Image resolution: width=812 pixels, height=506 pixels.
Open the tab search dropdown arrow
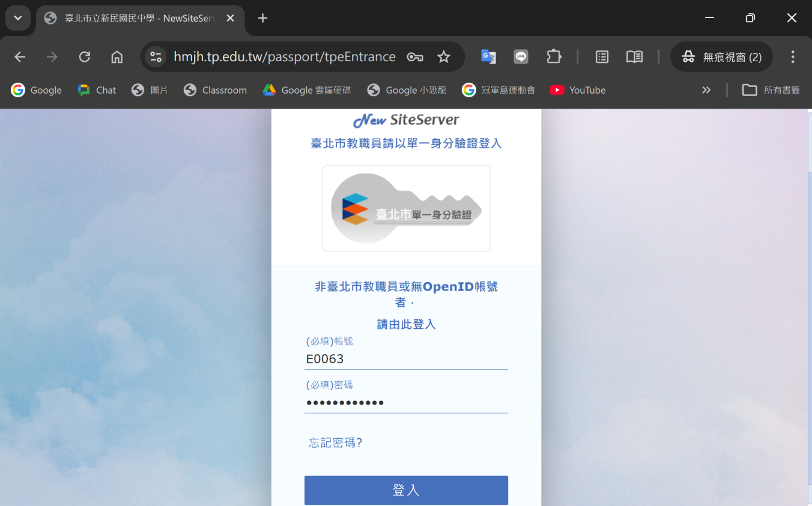click(x=18, y=18)
